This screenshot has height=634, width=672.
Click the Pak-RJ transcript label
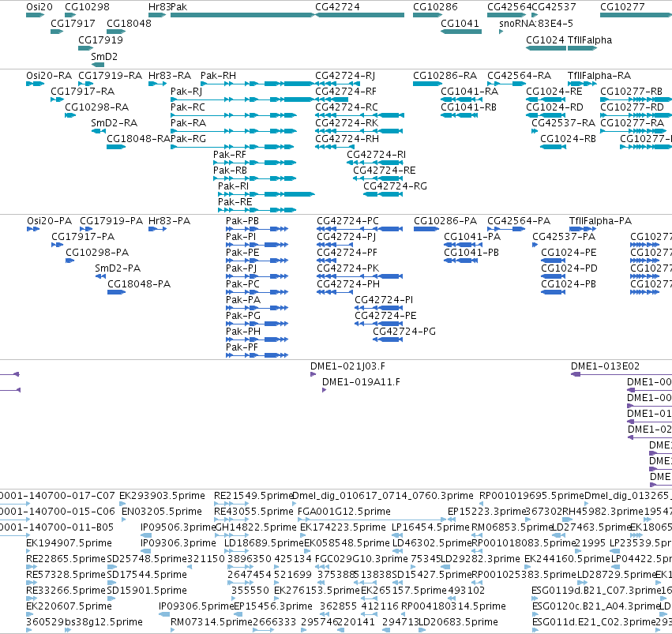pos(186,92)
